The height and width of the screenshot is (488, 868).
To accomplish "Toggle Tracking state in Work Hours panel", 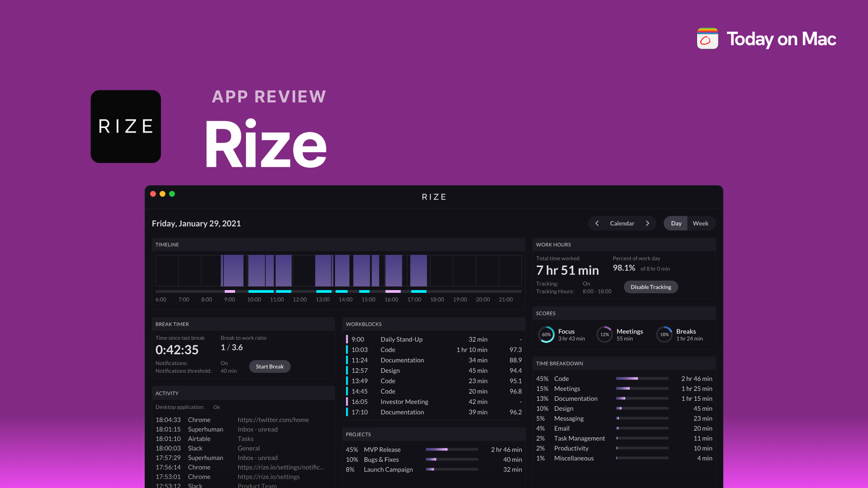I will (x=586, y=284).
